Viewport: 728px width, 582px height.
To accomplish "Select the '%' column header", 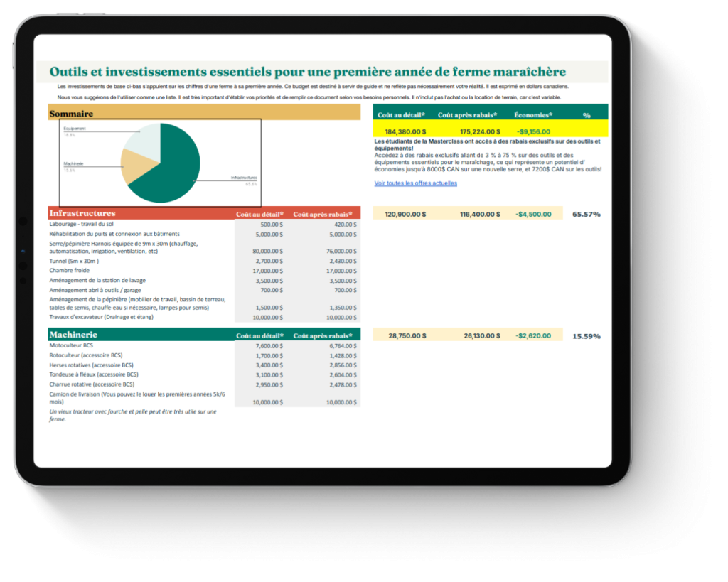I will point(587,115).
